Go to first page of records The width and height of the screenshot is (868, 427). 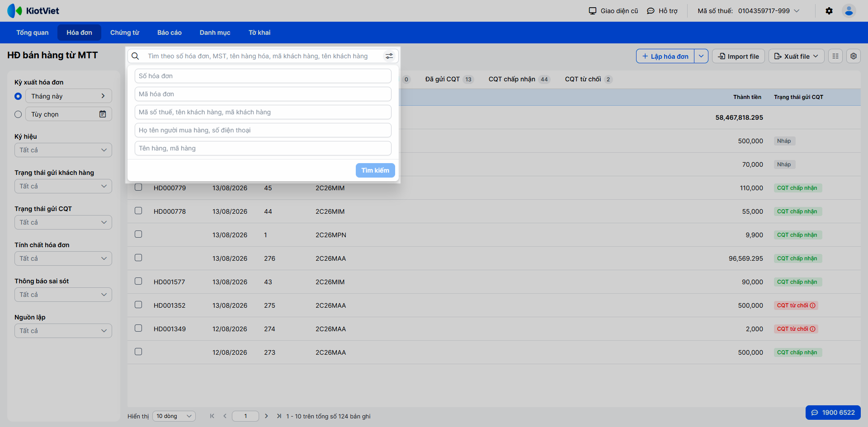212,416
